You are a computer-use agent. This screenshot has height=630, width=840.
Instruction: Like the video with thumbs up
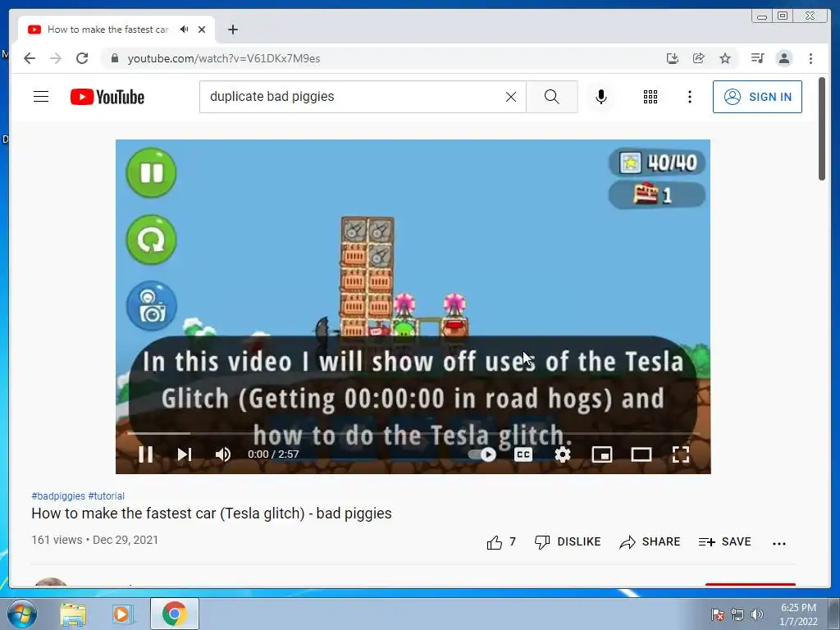pos(501,542)
